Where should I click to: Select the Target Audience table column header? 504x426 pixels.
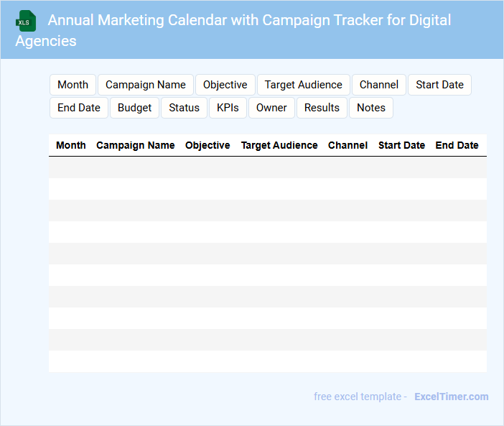point(279,145)
